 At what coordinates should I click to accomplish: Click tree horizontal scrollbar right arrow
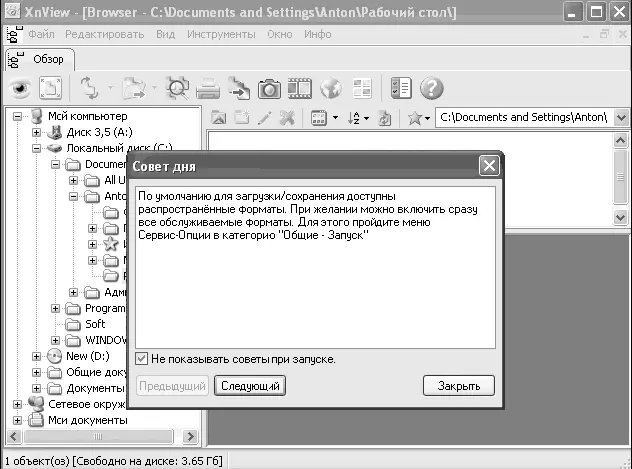coord(190,436)
